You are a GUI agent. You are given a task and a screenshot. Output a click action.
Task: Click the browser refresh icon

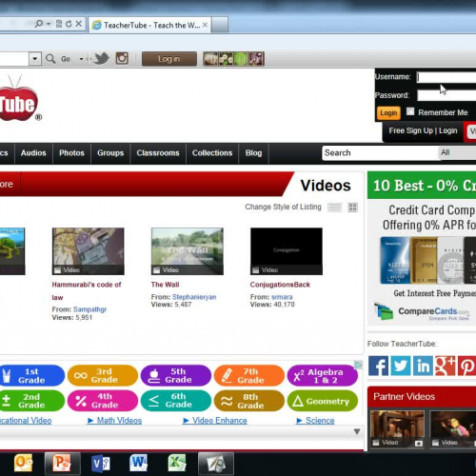click(69, 24)
